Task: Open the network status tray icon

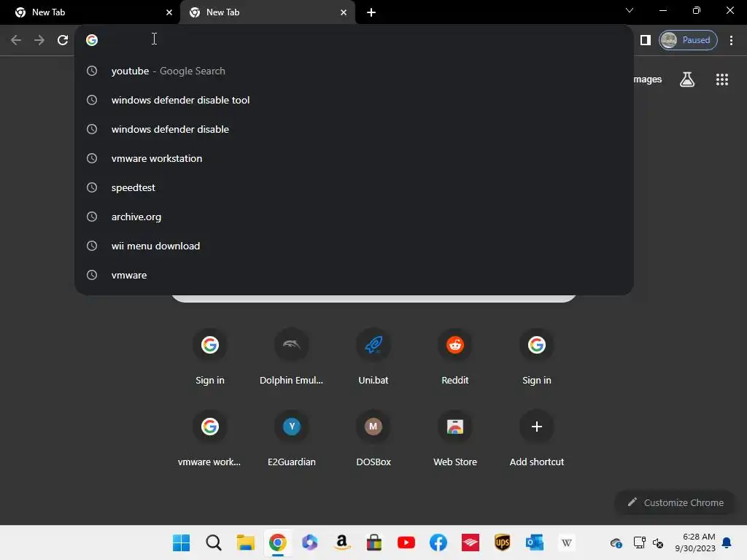Action: pyautogui.click(x=639, y=542)
